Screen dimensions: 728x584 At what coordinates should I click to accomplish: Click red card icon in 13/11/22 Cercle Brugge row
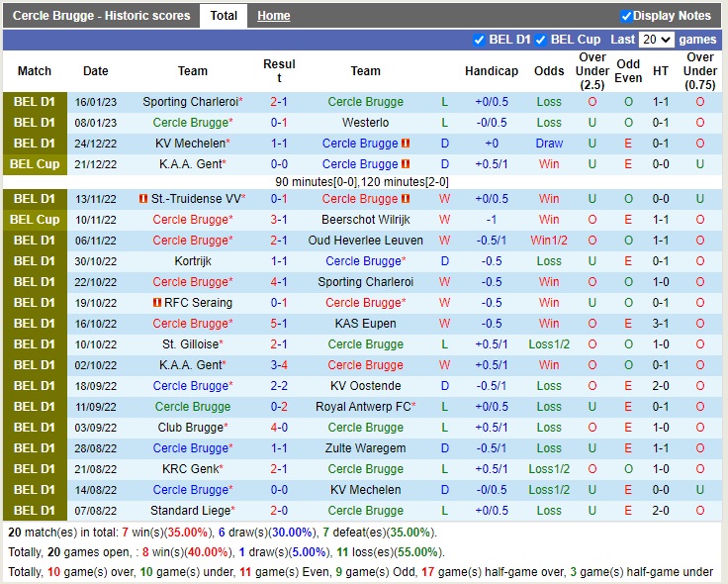coord(406,199)
